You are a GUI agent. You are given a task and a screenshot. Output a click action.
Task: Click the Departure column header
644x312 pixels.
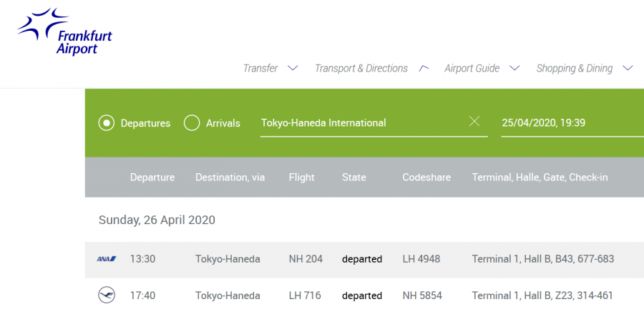tap(152, 177)
